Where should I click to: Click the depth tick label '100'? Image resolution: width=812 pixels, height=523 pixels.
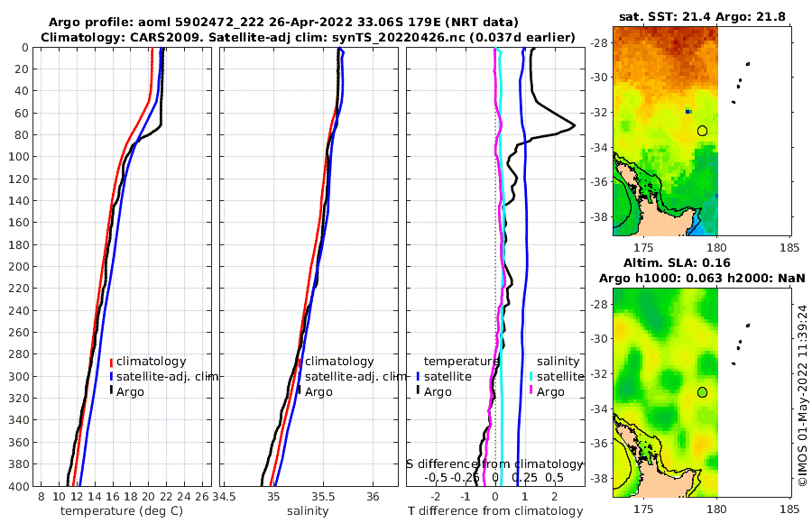(19, 157)
